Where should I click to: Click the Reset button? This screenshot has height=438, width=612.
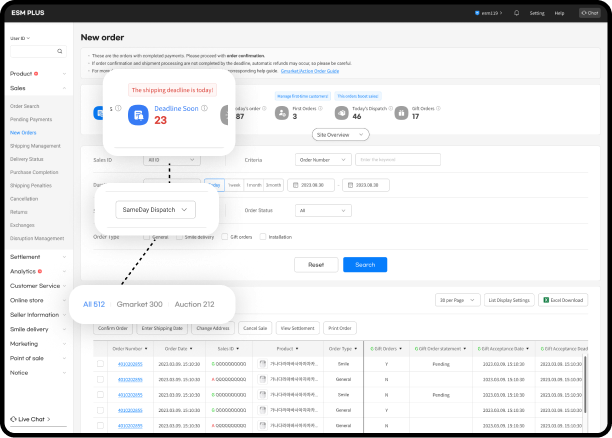(315, 265)
